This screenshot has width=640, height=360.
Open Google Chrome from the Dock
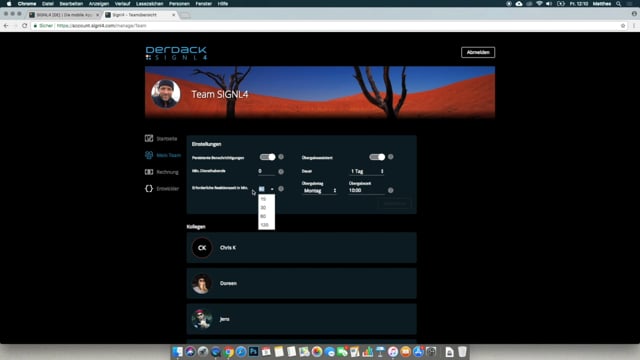coord(229,351)
